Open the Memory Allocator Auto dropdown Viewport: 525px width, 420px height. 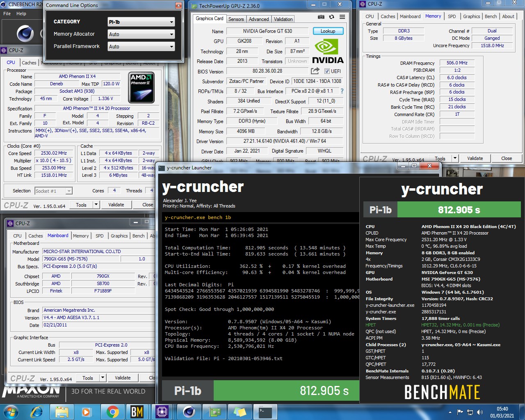click(141, 34)
